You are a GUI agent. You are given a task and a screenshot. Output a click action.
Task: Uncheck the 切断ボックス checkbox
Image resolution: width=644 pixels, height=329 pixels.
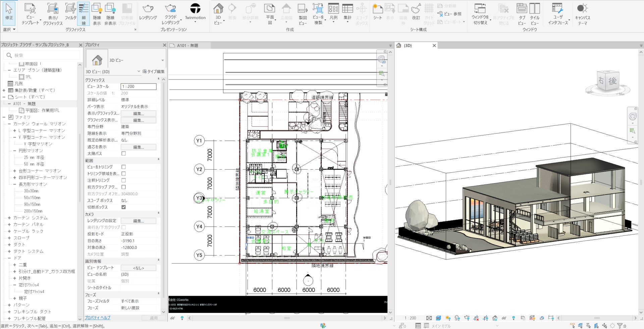click(123, 207)
